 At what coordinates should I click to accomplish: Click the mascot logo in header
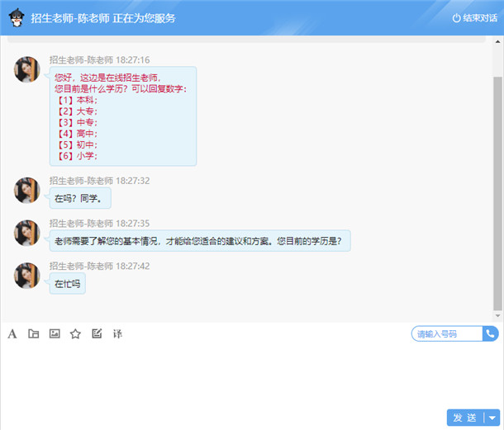17,17
